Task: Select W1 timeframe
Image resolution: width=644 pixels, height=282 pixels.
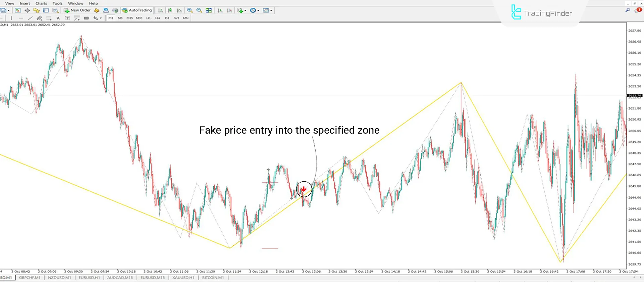Action: tap(176, 18)
